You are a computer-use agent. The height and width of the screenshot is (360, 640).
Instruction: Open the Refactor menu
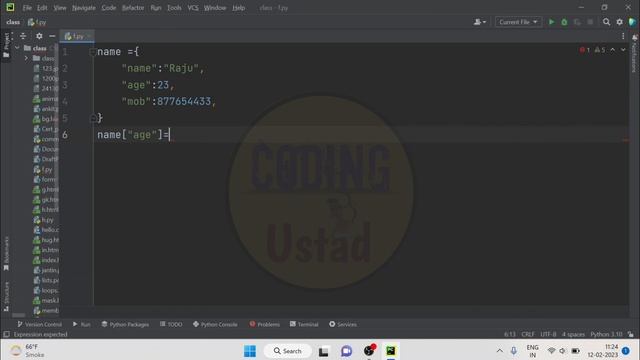pos(133,8)
